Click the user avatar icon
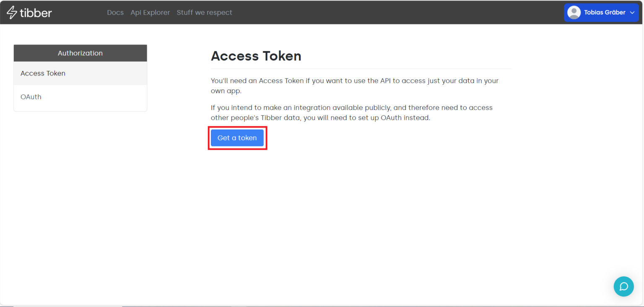The height and width of the screenshot is (307, 644). pos(574,13)
